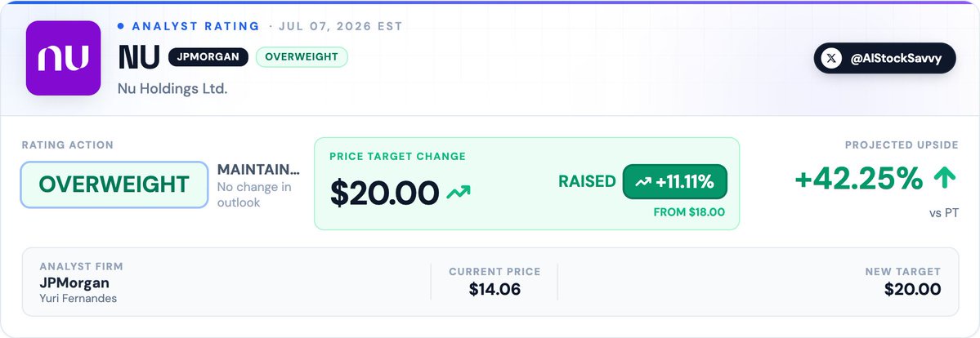Click the +42.25% projected upside

pos(859,179)
